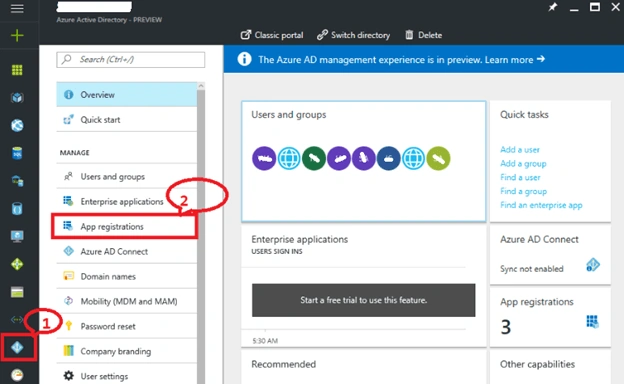Open Password reset menu item
This screenshot has width=624, height=384.
coord(127,326)
